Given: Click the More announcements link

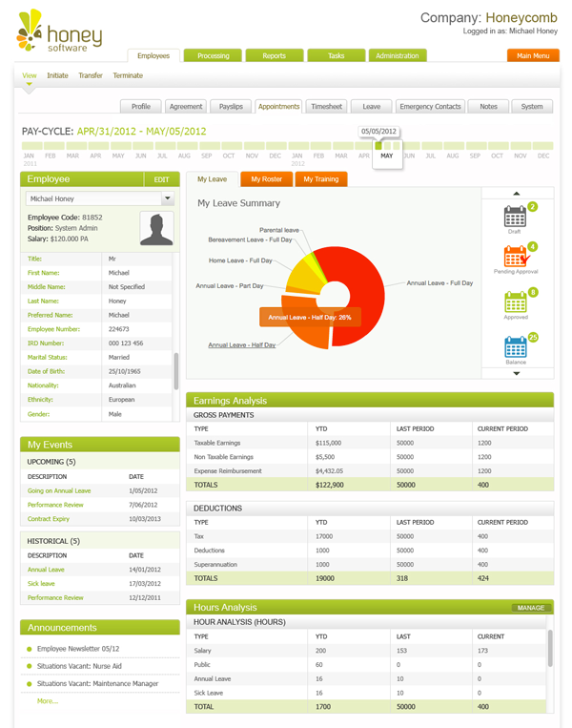Looking at the screenshot, I should (48, 700).
